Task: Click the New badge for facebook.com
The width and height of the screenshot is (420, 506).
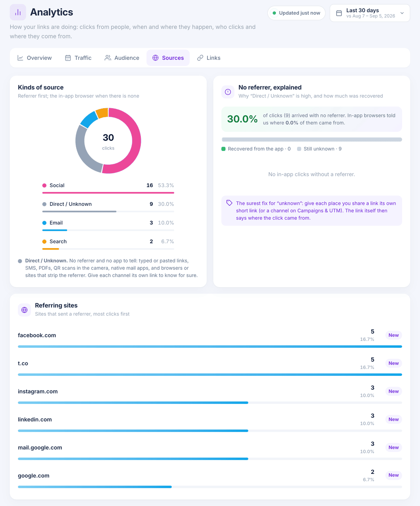Action: [394, 335]
